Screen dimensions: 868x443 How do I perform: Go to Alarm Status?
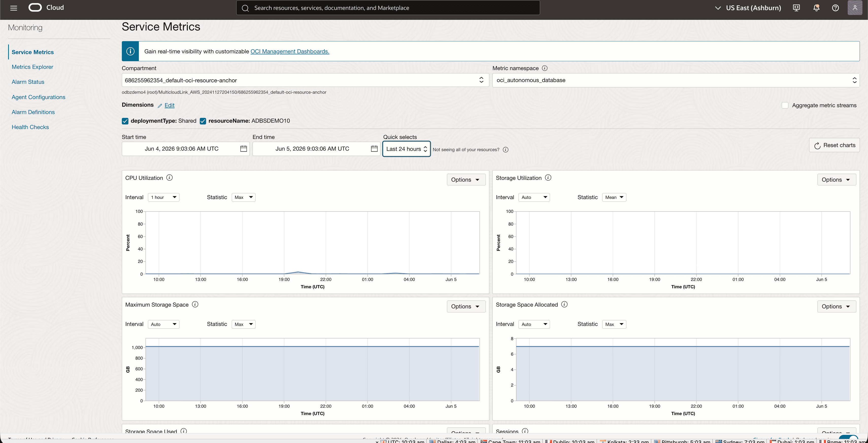28,82
